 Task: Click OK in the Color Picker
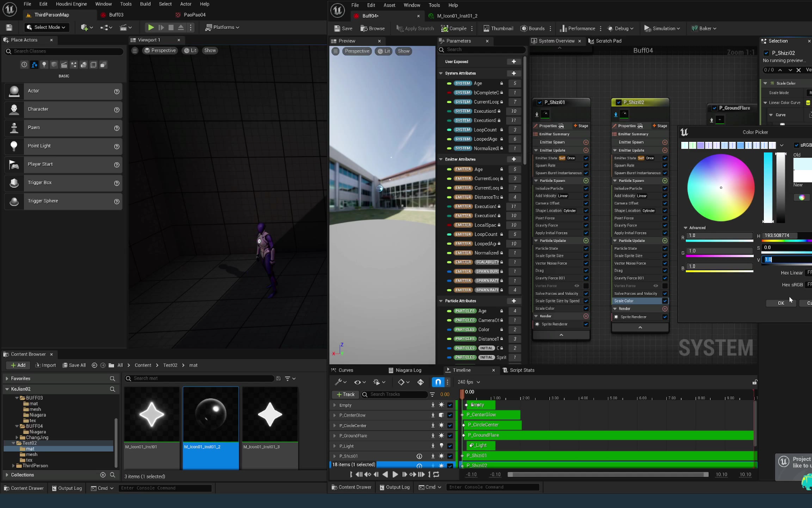point(781,303)
